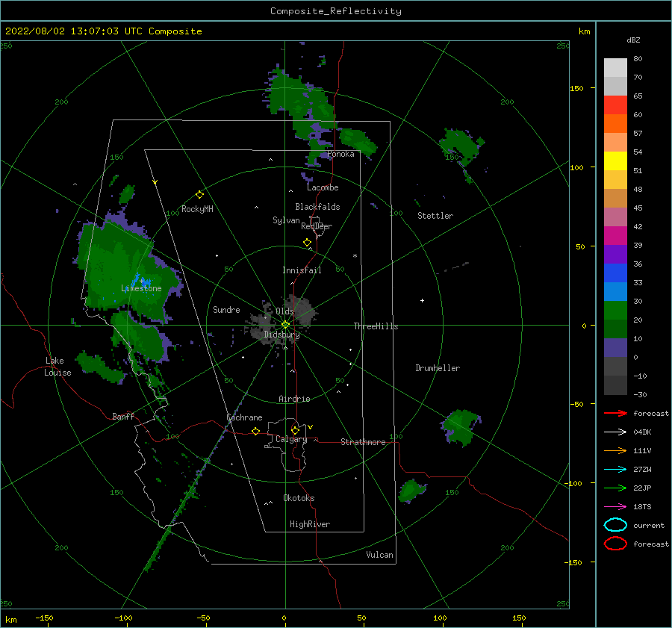Click the white star marker east of Innisfail
The width and height of the screenshot is (672, 628).
pos(355,256)
